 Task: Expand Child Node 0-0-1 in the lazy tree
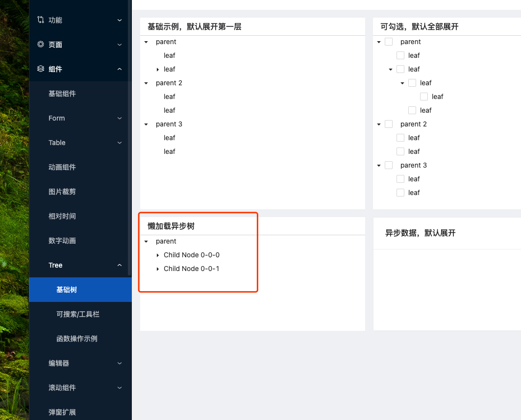point(157,269)
